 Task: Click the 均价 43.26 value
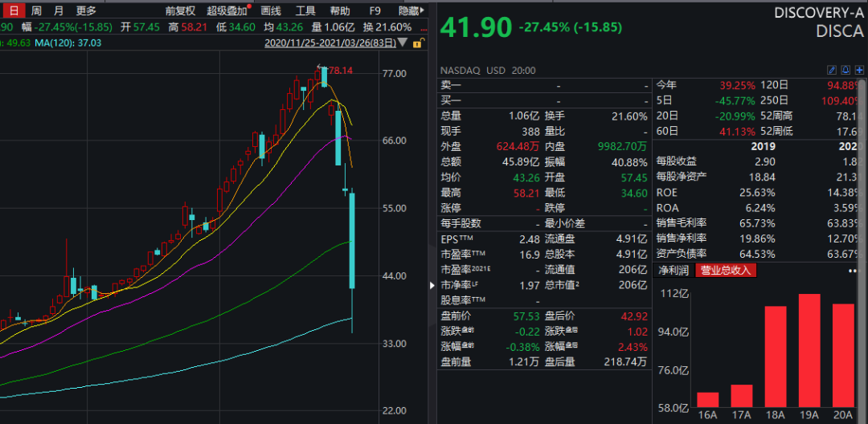[x=526, y=177]
